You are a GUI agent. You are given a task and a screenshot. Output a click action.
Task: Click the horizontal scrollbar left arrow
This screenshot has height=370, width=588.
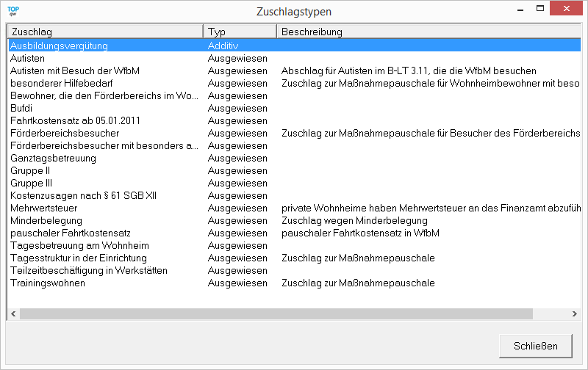13,314
